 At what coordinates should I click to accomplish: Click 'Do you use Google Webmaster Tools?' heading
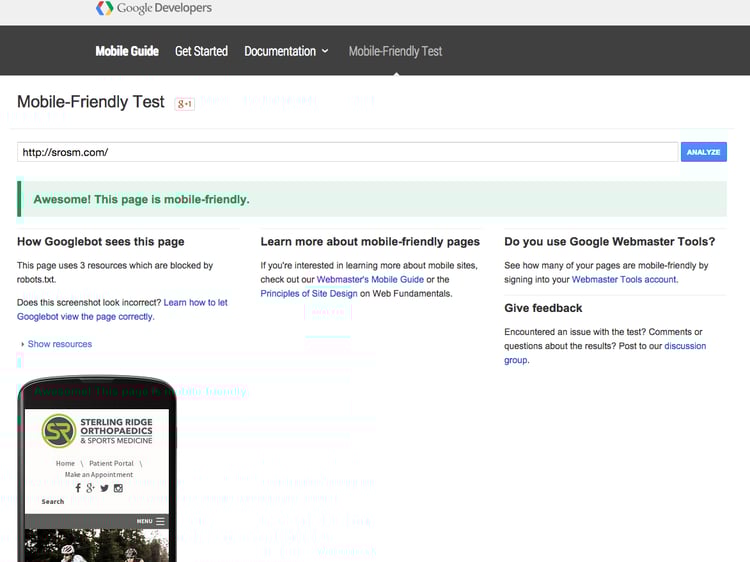click(609, 242)
